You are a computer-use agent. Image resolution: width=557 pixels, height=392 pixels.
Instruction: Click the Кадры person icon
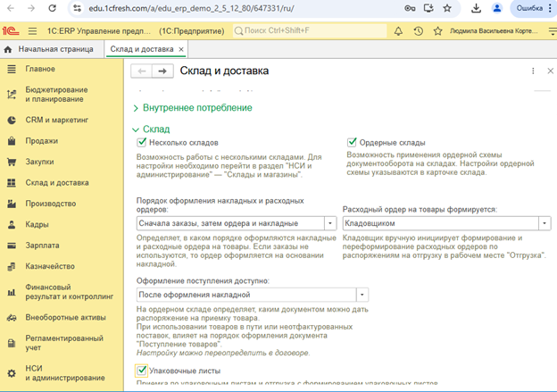pos(12,225)
